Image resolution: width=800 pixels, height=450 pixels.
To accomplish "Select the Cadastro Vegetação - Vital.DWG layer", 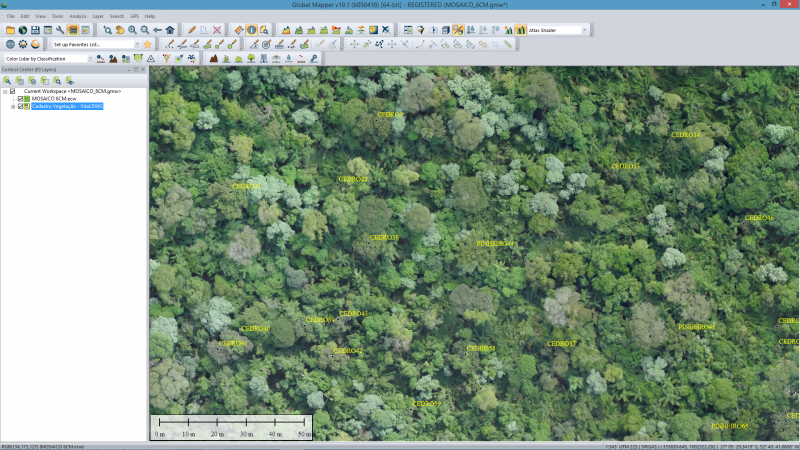I will pyautogui.click(x=67, y=107).
